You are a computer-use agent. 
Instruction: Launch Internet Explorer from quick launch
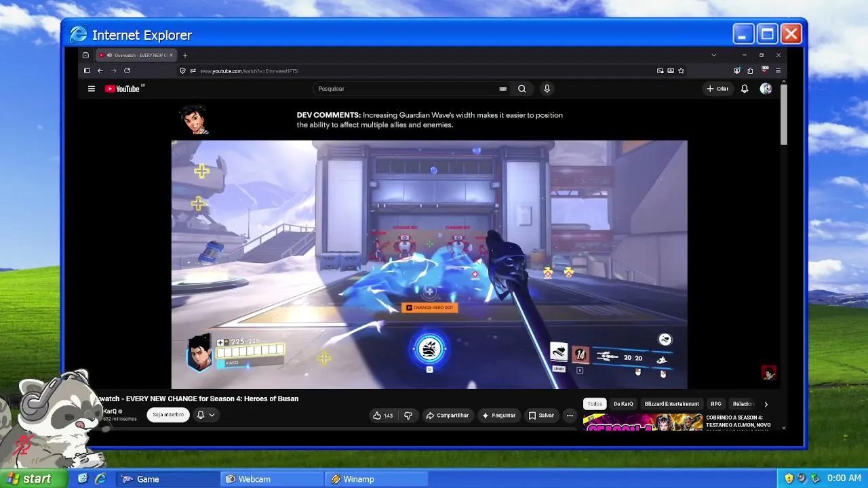click(100, 479)
